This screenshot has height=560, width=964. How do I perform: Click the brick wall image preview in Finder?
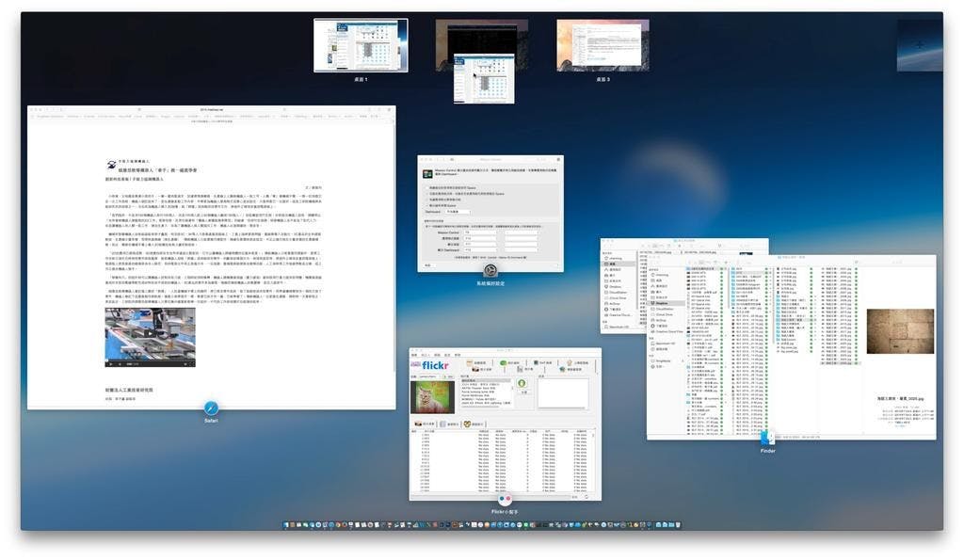[x=899, y=330]
